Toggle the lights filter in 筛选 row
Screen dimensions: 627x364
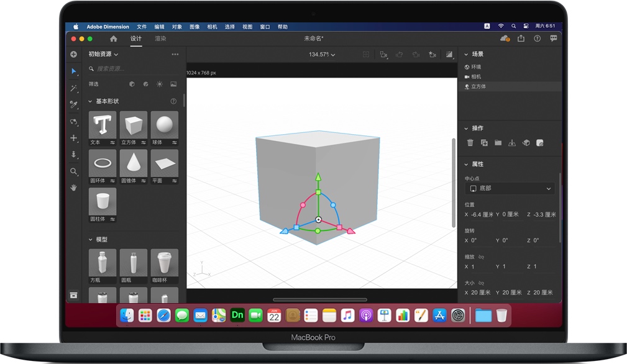[160, 84]
